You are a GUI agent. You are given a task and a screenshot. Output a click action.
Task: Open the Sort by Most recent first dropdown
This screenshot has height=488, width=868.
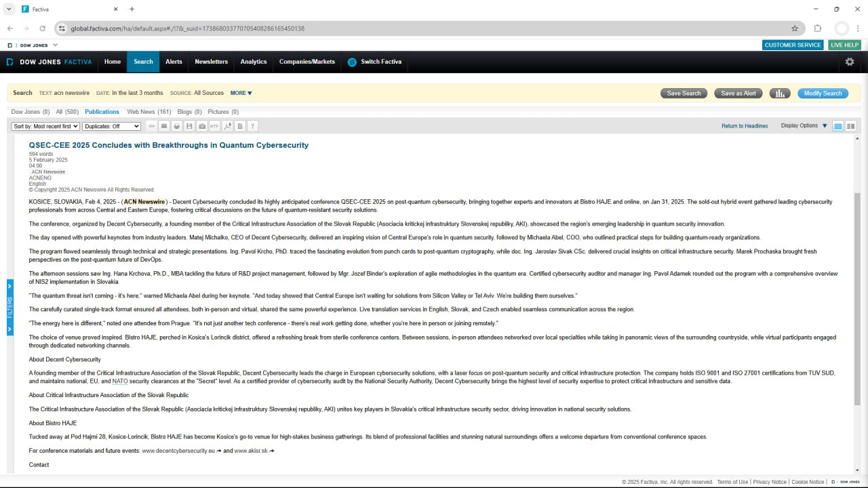point(45,126)
